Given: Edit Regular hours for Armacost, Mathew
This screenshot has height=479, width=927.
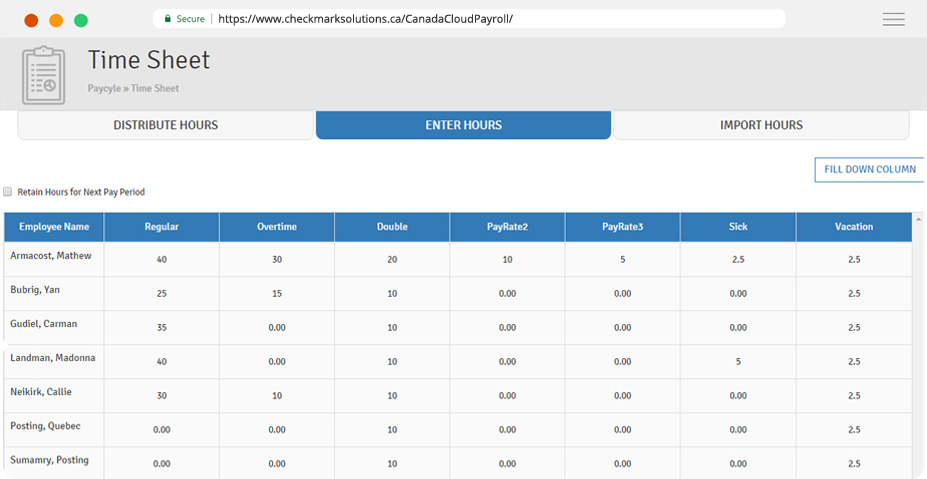Looking at the screenshot, I should 161,260.
